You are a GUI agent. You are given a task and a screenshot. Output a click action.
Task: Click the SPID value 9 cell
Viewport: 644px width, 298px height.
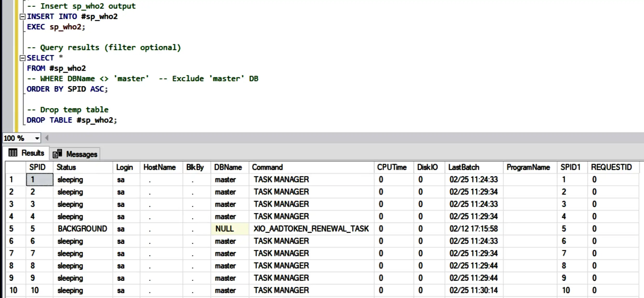[40, 278]
